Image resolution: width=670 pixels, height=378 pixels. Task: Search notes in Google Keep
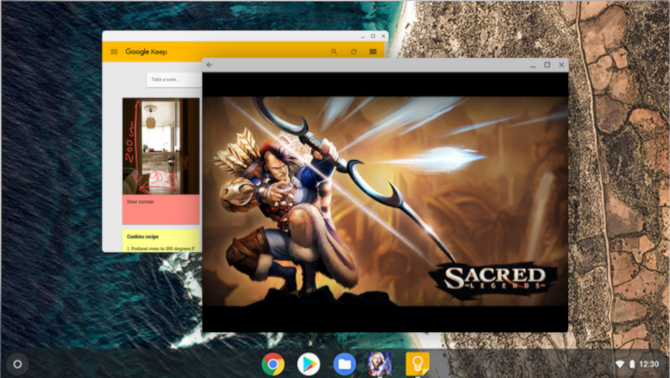[334, 52]
